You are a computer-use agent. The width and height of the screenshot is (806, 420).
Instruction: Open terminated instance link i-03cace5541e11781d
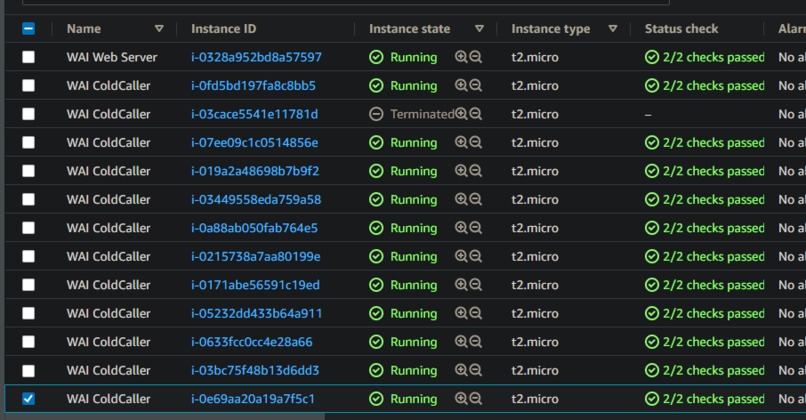tap(254, 114)
